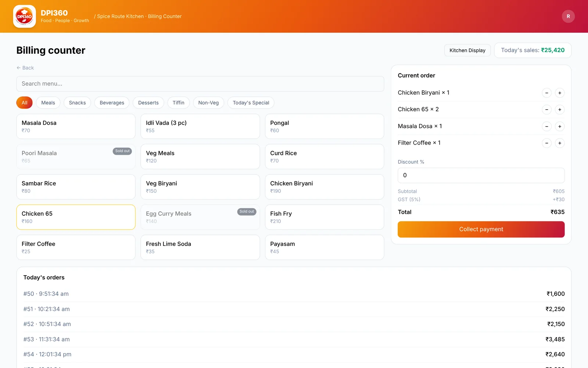Focus the Search menu field

pyautogui.click(x=200, y=84)
